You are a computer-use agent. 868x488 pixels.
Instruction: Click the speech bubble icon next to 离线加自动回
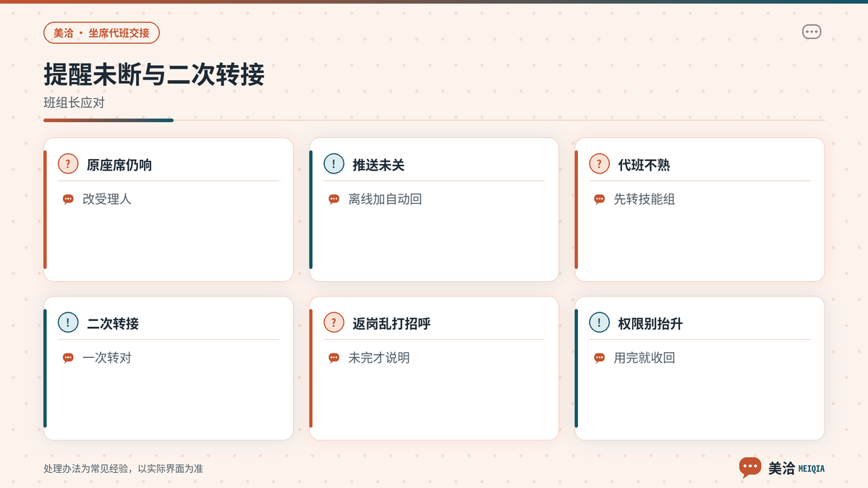333,200
